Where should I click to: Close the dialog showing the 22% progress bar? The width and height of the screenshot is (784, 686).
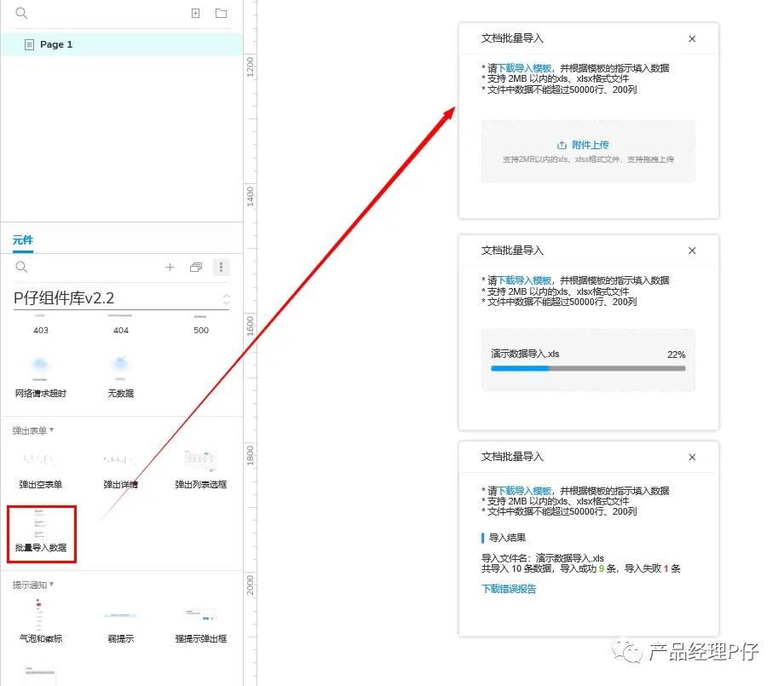point(692,251)
